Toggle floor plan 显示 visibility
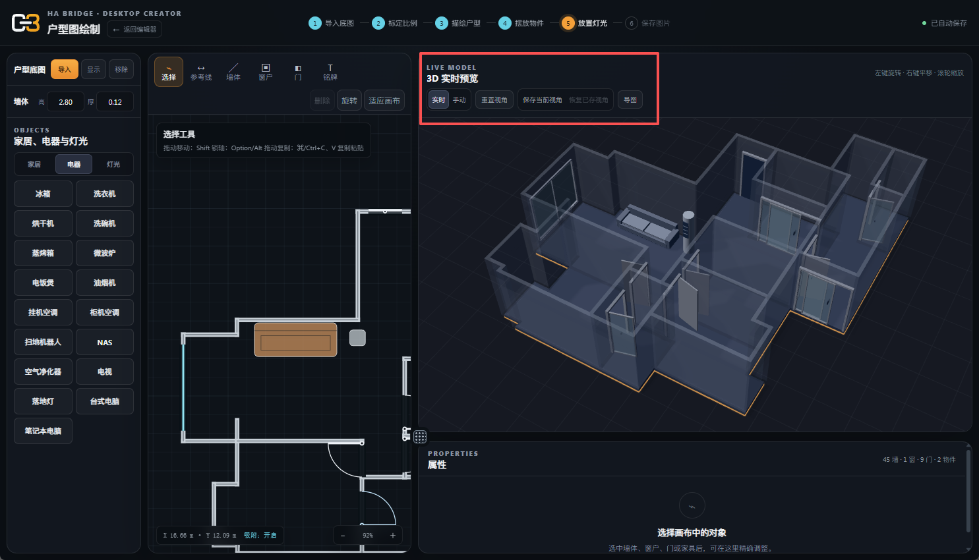Screen dimensions: 979x560 (94, 69)
